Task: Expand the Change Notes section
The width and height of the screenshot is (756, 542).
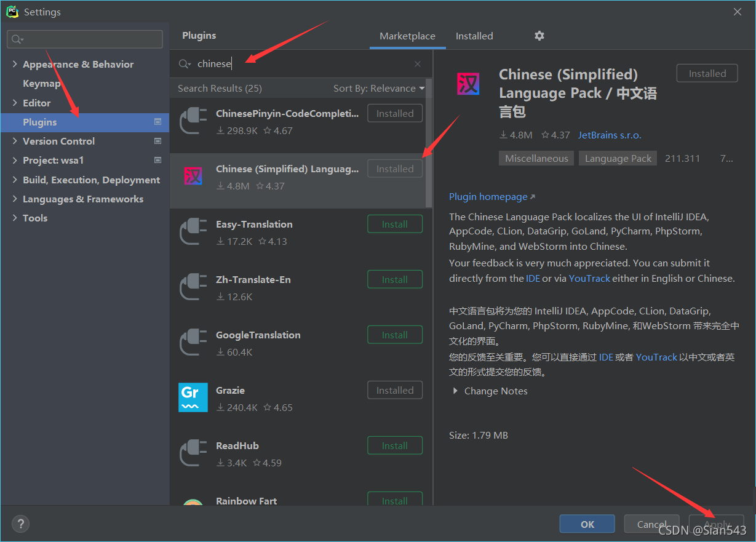Action: pos(455,391)
